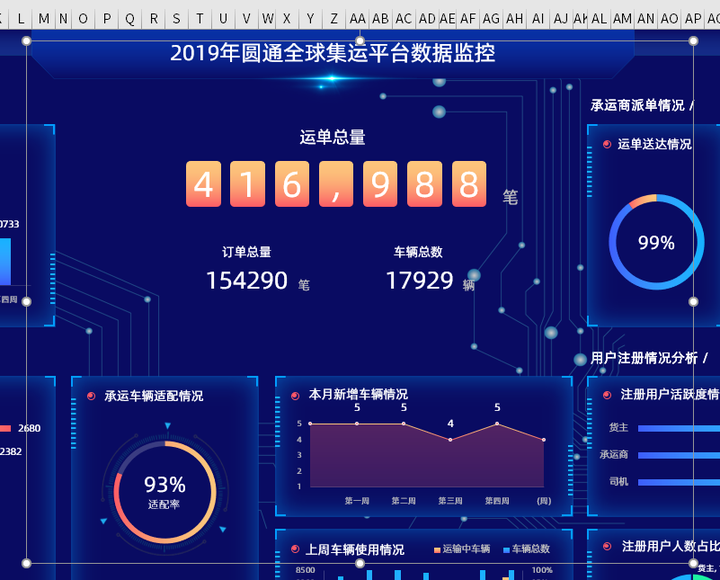Click the orange comma card
Viewport: 720px width, 580px height.
point(336,184)
